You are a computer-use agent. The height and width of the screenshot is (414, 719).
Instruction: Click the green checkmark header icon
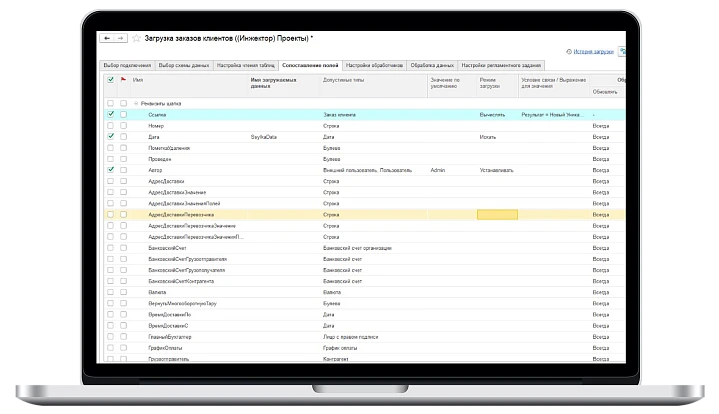[x=110, y=79]
